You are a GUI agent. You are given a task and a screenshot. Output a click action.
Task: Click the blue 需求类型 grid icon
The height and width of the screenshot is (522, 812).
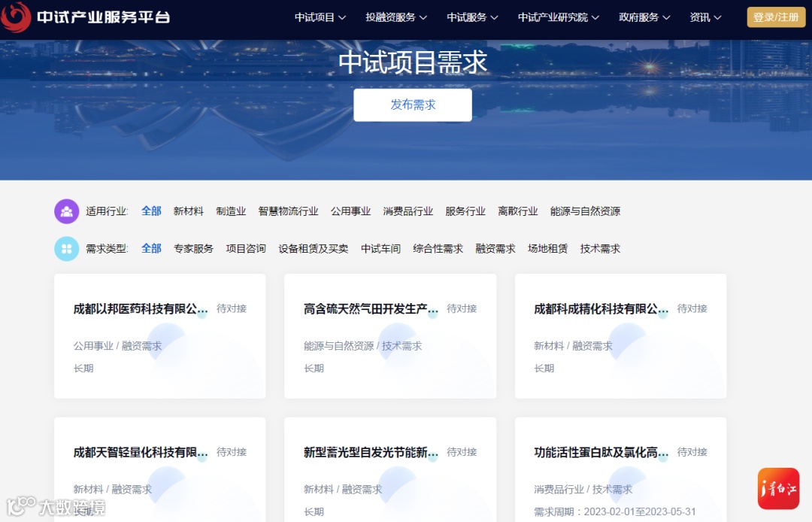click(x=66, y=249)
